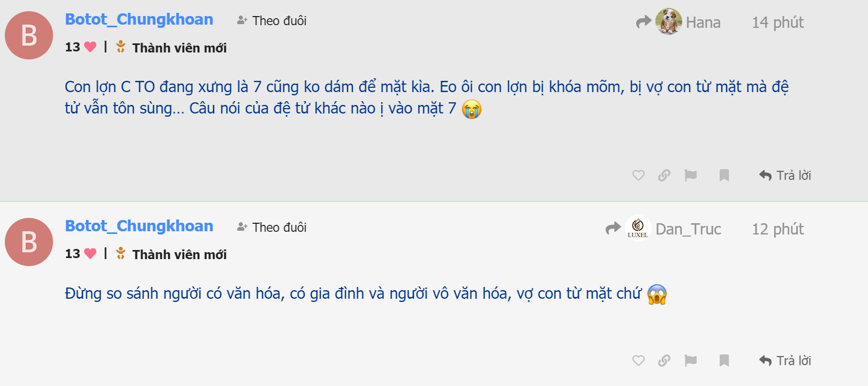Open Botot_Chungkhoan profile from first comment
868x386 pixels.
click(x=139, y=19)
